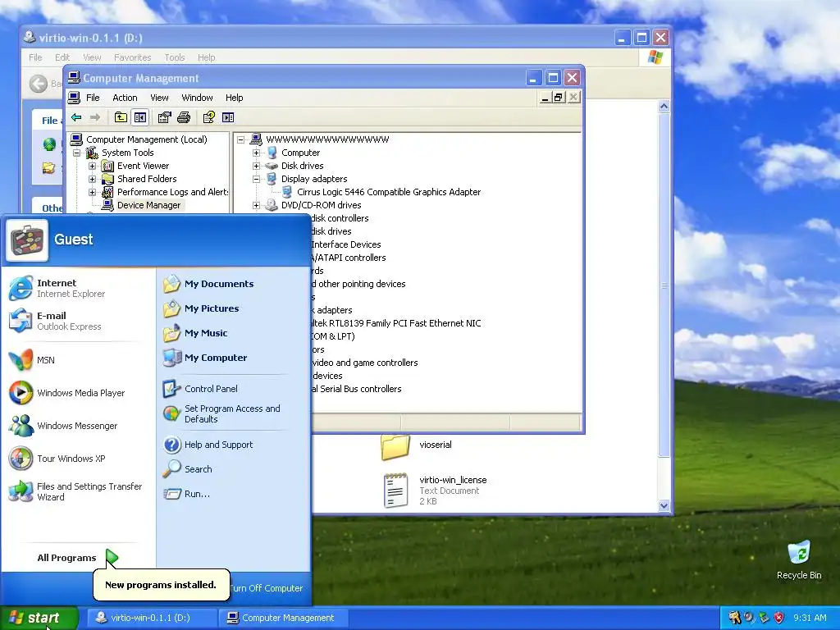Collapse the WWWWWWWW root device node
840x630 pixels.
pos(241,139)
